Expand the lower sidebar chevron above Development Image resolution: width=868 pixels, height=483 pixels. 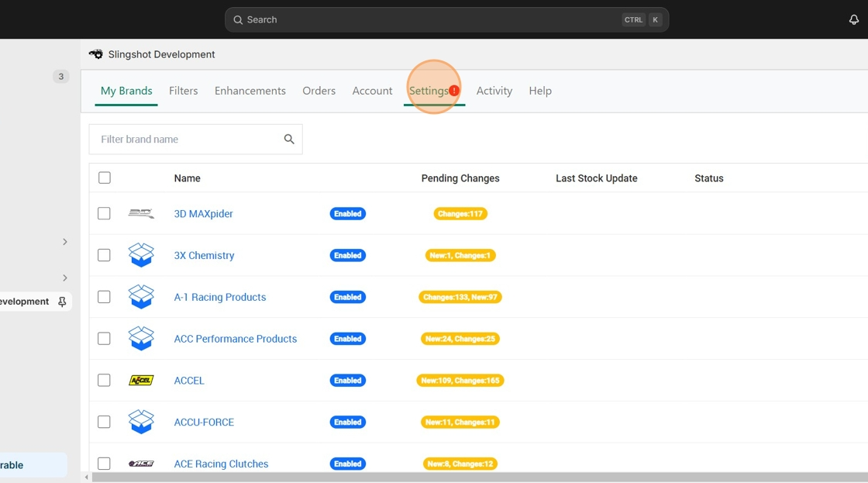pos(65,278)
